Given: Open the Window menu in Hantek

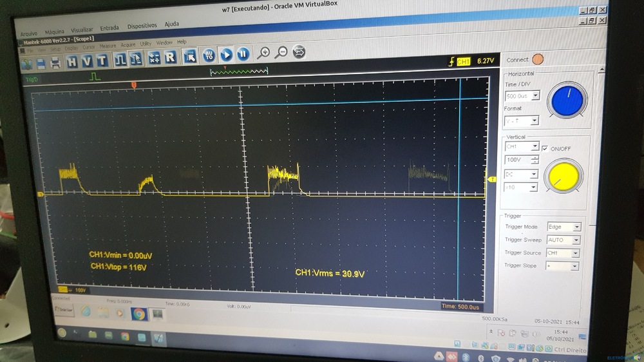Looking at the screenshot, I should pyautogui.click(x=164, y=43).
